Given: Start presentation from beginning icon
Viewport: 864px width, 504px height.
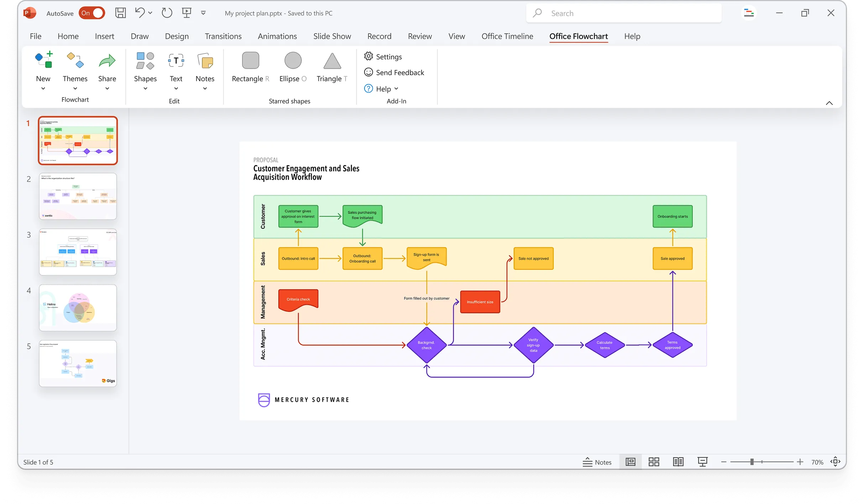Looking at the screenshot, I should [187, 13].
